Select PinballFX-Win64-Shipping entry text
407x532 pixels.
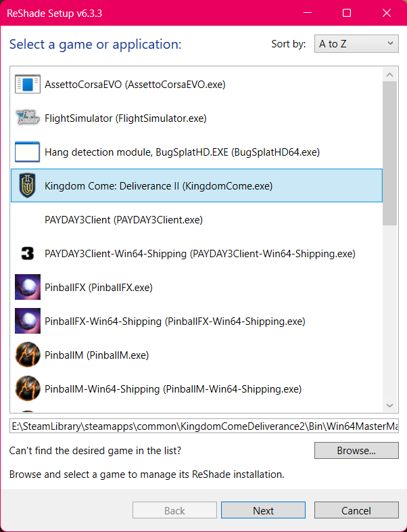pos(175,322)
